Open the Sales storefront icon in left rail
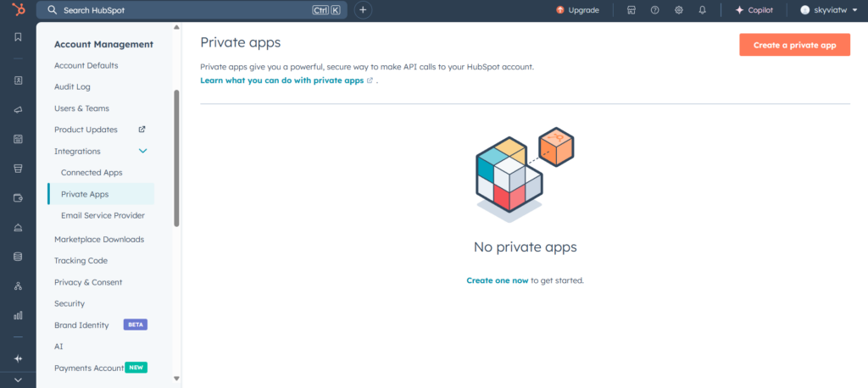This screenshot has height=388, width=868. point(18,169)
